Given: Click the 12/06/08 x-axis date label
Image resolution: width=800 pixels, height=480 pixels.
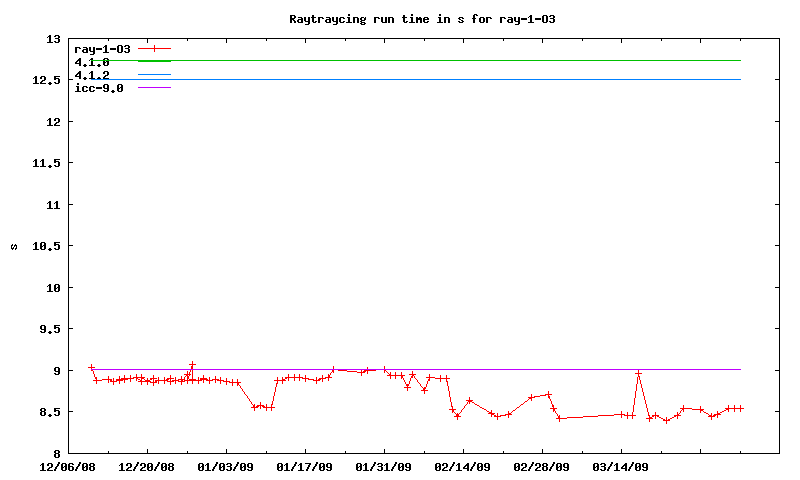Looking at the screenshot, I should (68, 466).
